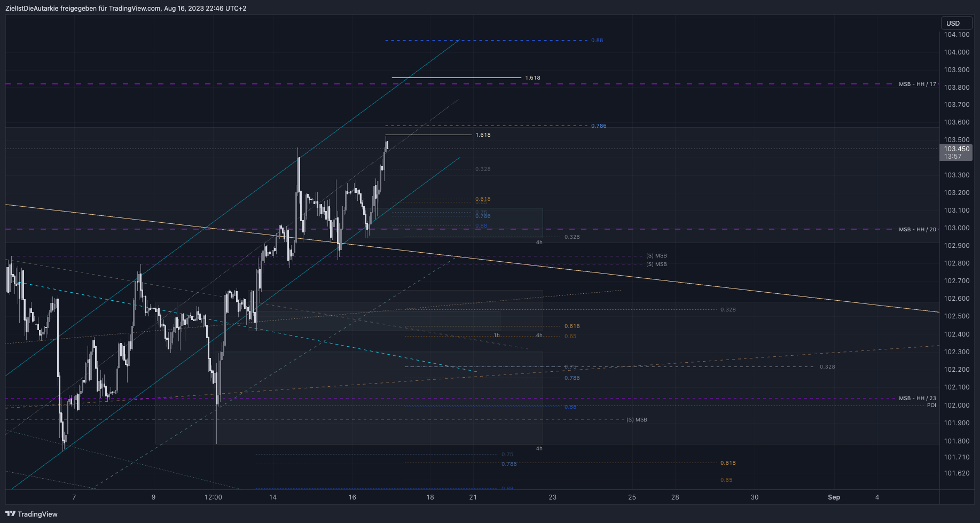Click date 23 on the time axis

(553, 497)
